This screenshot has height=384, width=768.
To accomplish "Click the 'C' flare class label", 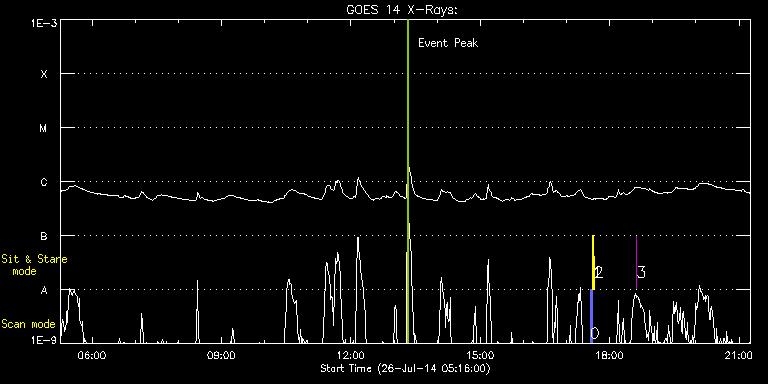I will [x=44, y=182].
